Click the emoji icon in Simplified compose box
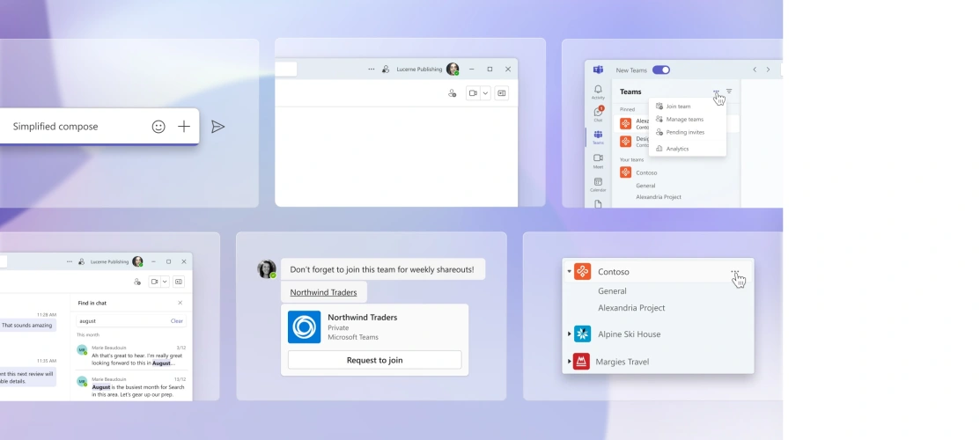 [x=158, y=127]
